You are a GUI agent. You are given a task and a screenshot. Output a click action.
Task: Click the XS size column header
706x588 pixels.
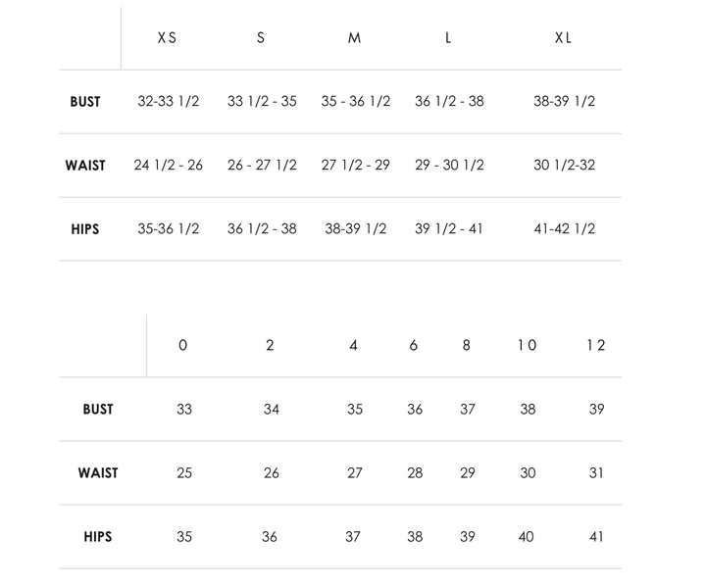point(168,38)
